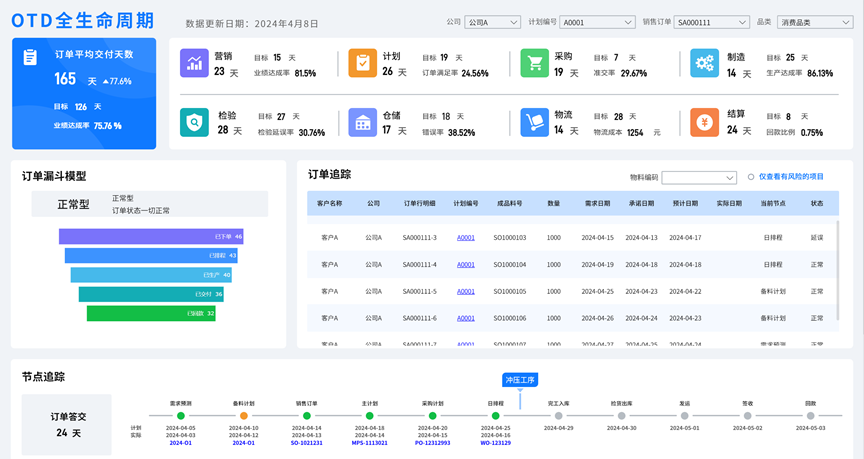
Task: Click the 订单答交 24 天 card
Action: click(x=67, y=424)
